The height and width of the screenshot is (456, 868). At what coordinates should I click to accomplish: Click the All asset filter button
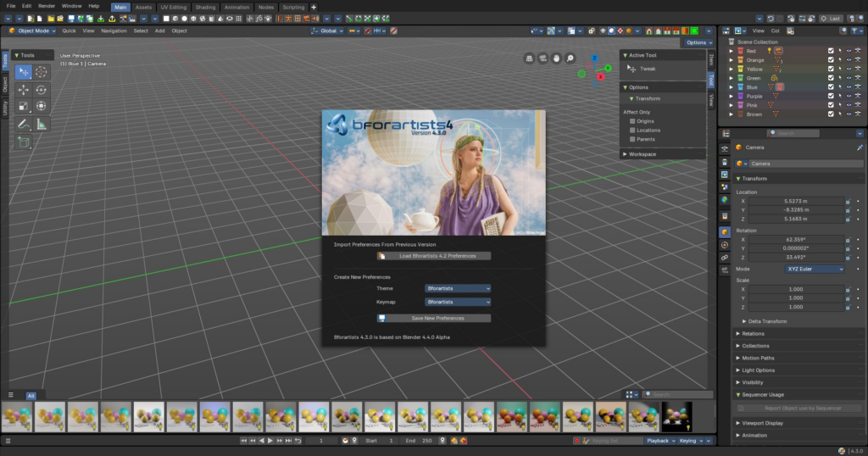[x=31, y=396]
